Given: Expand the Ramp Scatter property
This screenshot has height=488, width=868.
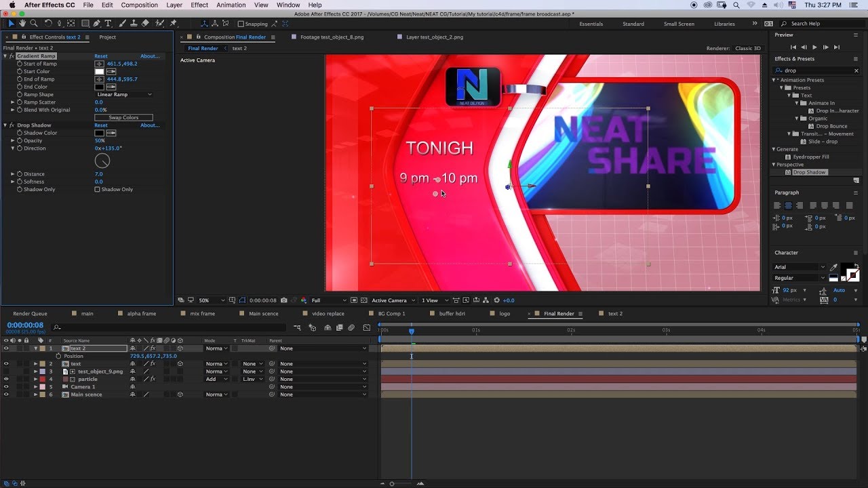Looking at the screenshot, I should [12, 102].
